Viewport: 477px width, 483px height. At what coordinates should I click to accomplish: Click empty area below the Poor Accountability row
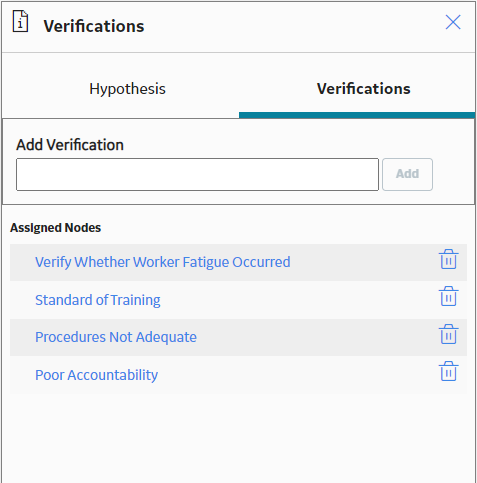click(x=238, y=437)
